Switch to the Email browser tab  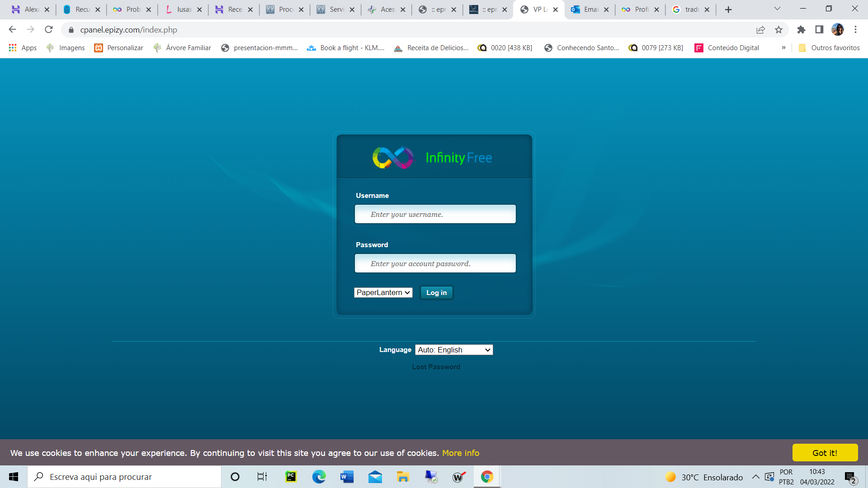click(x=588, y=9)
